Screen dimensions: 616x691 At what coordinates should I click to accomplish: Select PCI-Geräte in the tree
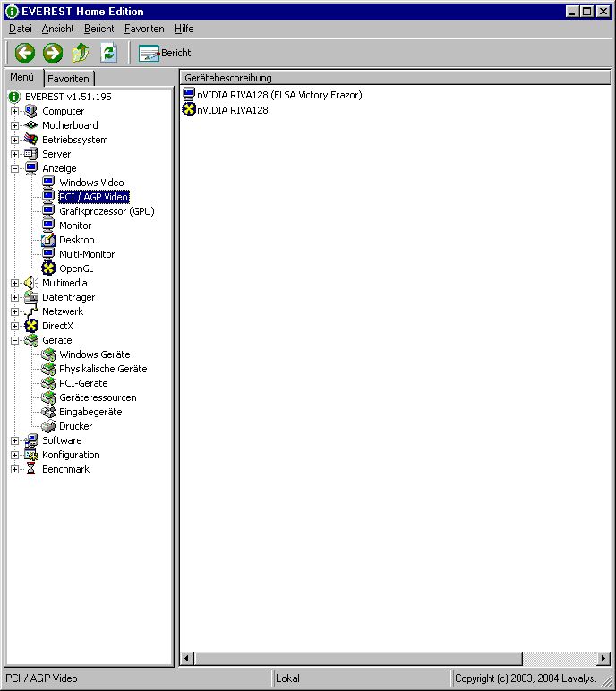(83, 383)
